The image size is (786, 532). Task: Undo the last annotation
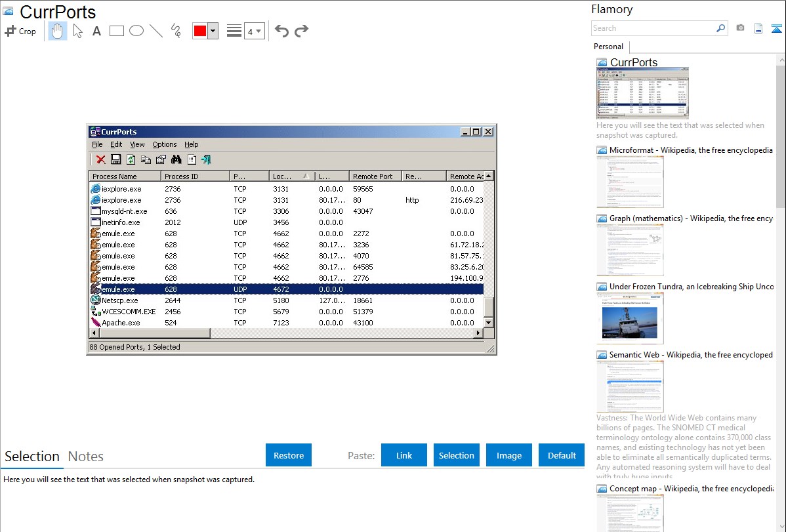point(281,31)
